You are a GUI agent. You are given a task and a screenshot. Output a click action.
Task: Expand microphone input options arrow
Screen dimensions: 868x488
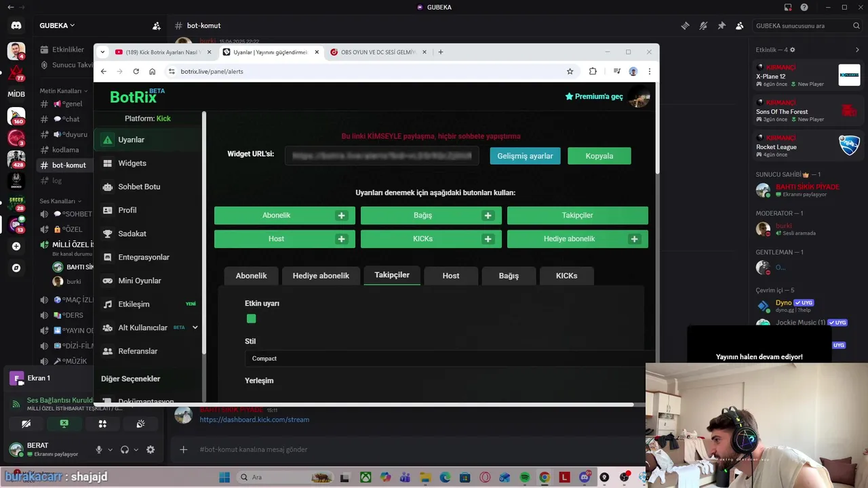click(110, 449)
